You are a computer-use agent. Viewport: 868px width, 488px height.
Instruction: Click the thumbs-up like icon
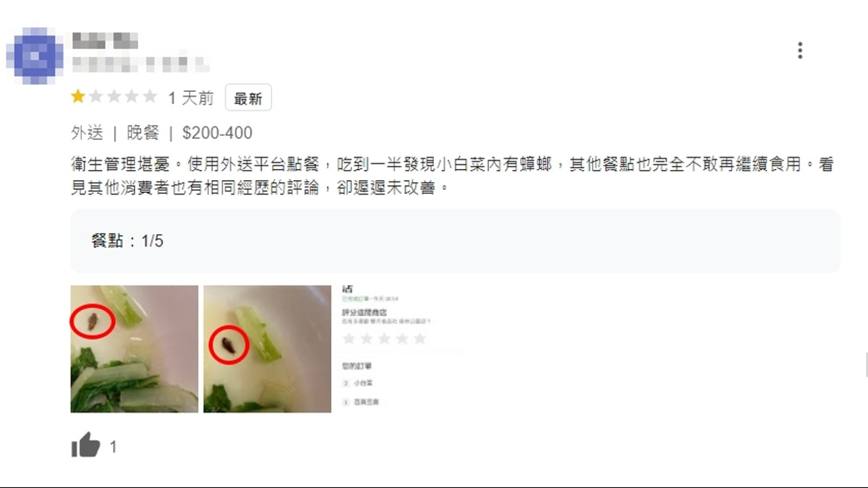[85, 445]
